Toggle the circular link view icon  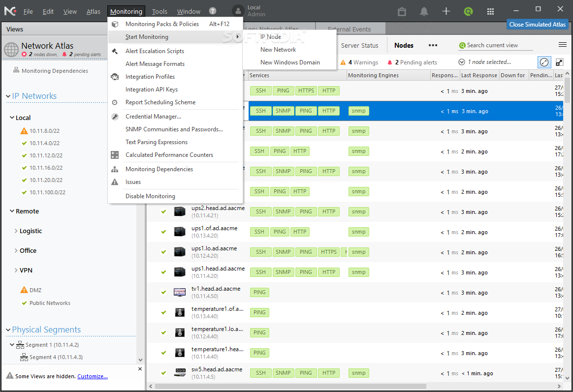(544, 62)
